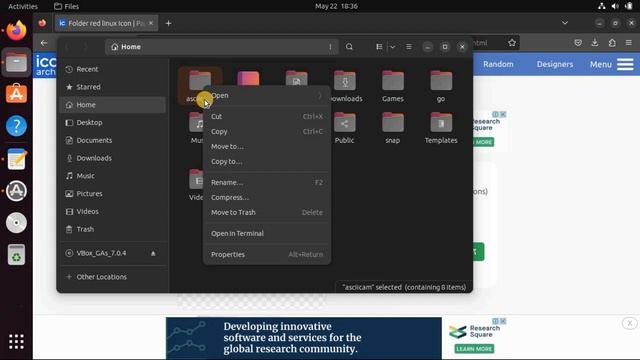Screen dimensions: 640x360
Task: Eject the VBox_GAs_7.0.4 disc
Action: pos(153,253)
